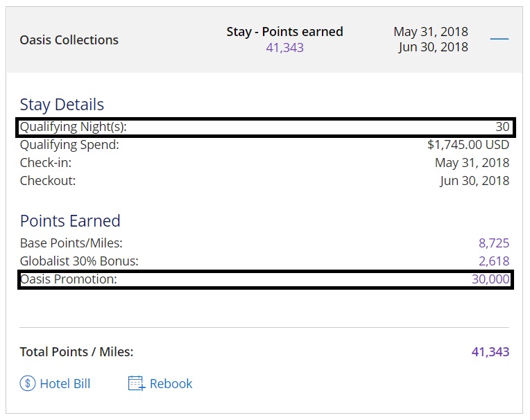Click the Globalist 30% Bonus value 2,618
Screen dimensions: 530x420
click(493, 261)
